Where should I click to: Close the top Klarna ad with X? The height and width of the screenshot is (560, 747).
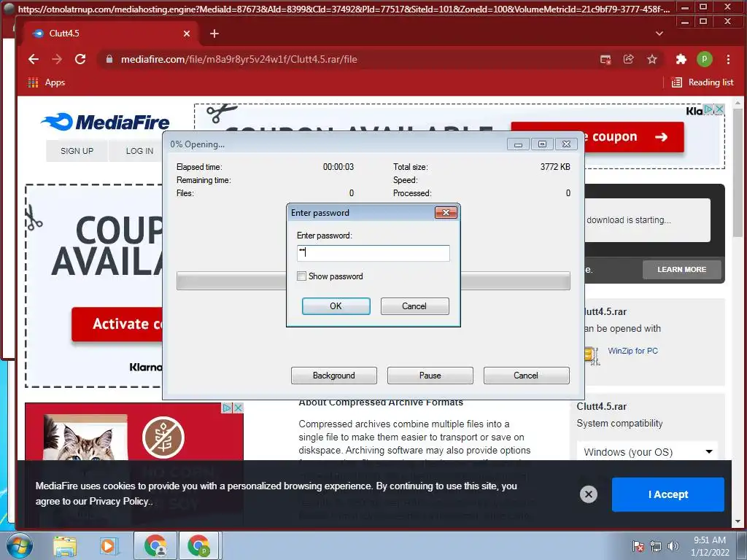[x=719, y=109]
